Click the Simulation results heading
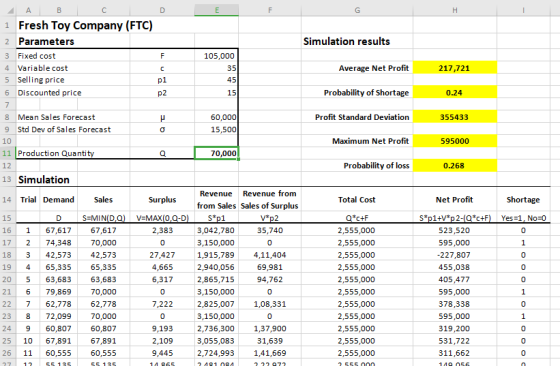Screen dimensions: 560x366 pyautogui.click(x=346, y=41)
